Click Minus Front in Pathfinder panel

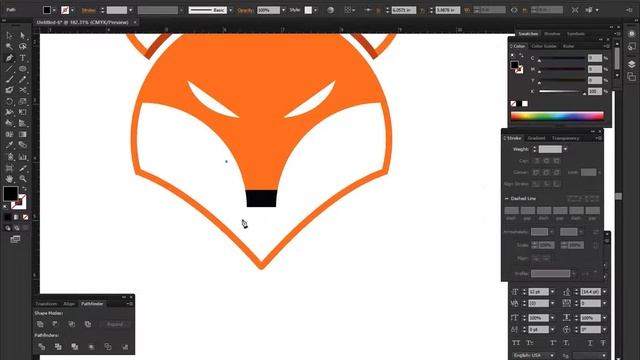(55, 324)
